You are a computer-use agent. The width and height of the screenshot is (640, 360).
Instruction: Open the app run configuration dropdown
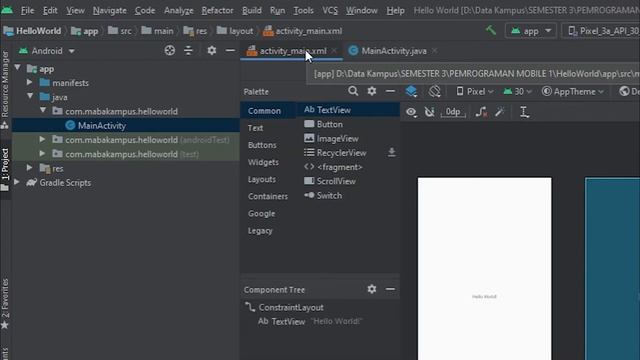pyautogui.click(x=531, y=31)
